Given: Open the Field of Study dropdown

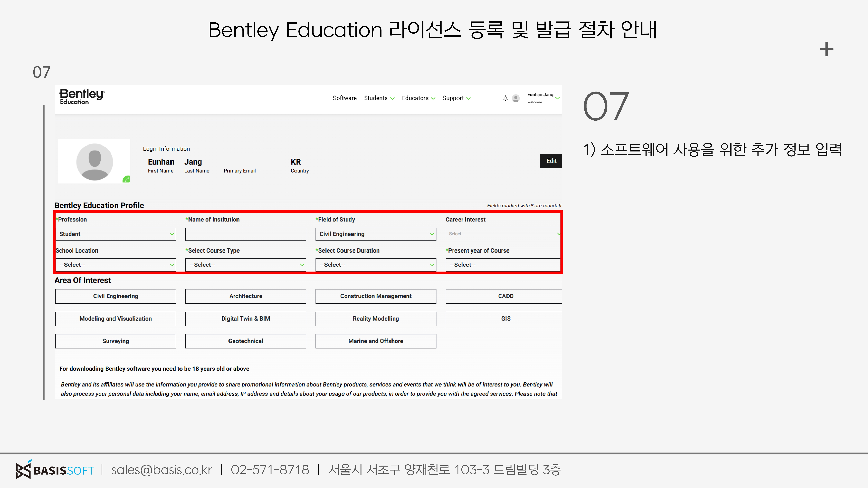Looking at the screenshot, I should [x=376, y=234].
